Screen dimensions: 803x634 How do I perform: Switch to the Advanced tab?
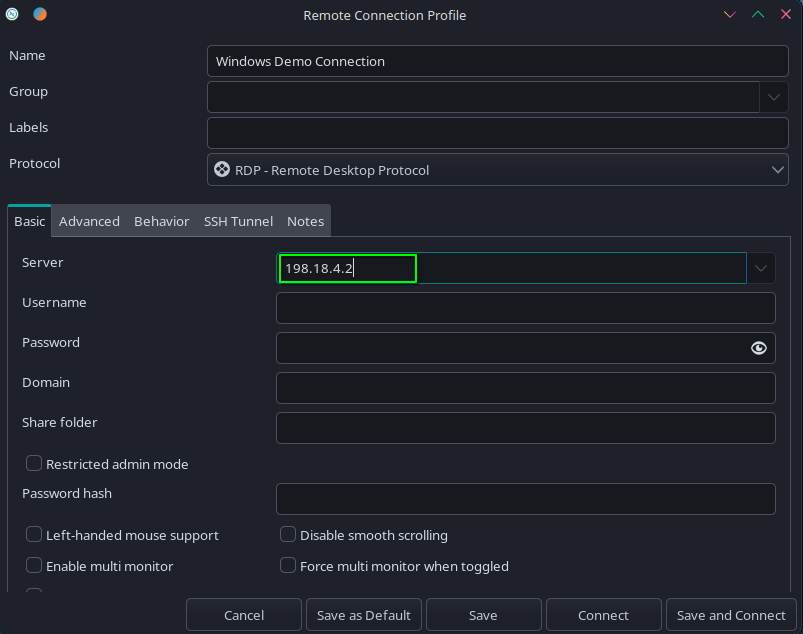click(x=89, y=221)
